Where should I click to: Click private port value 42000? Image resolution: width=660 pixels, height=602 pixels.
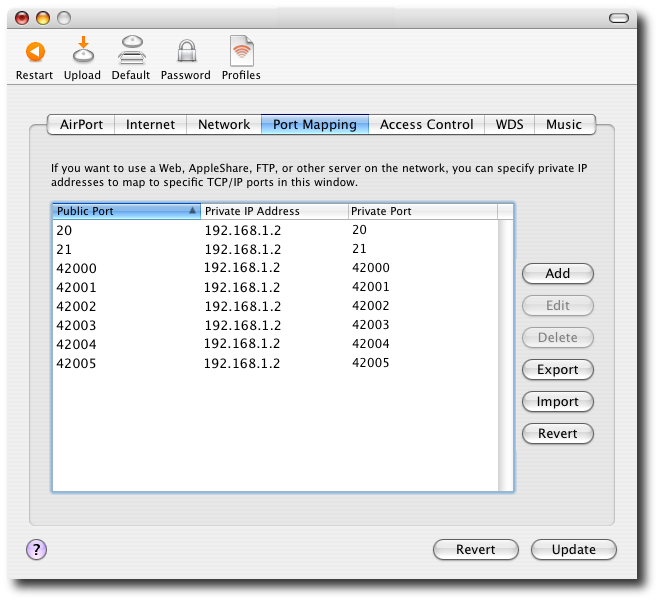(x=371, y=268)
